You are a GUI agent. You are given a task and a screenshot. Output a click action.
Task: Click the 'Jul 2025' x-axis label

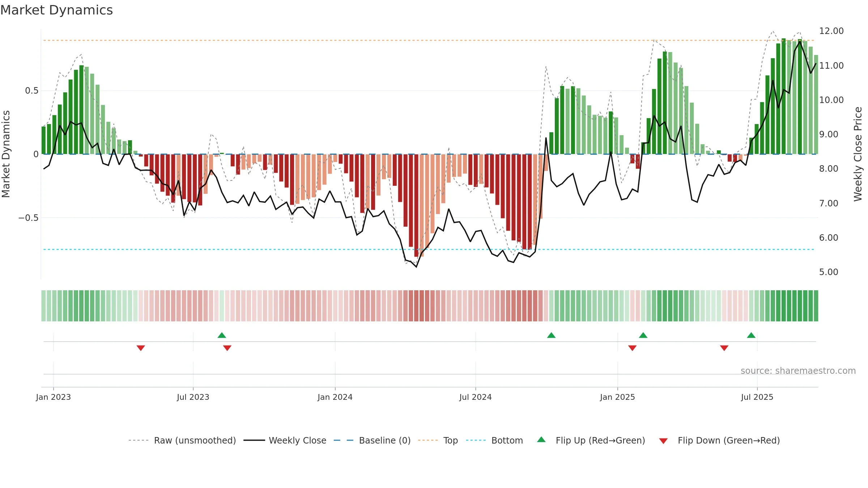point(757,397)
